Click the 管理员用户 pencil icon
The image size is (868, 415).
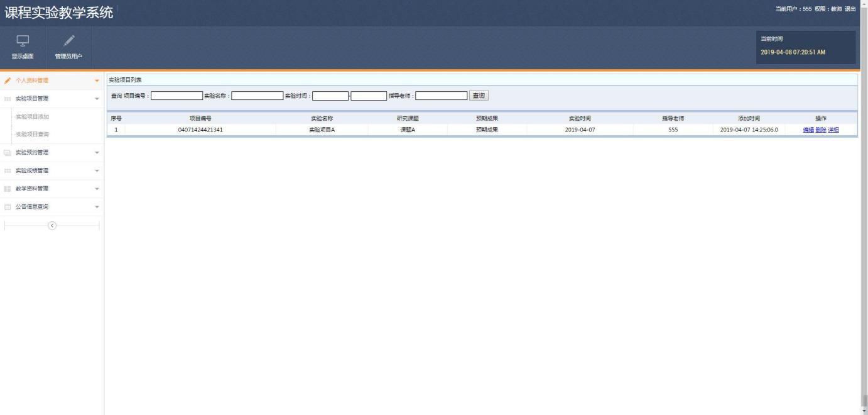68,41
